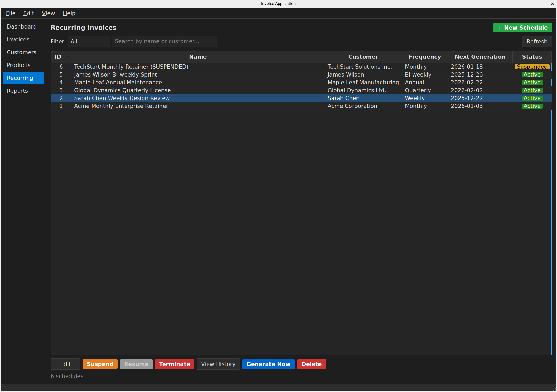Switch to the Dashboard section
Screen dimensions: 557x392
[x=22, y=26]
